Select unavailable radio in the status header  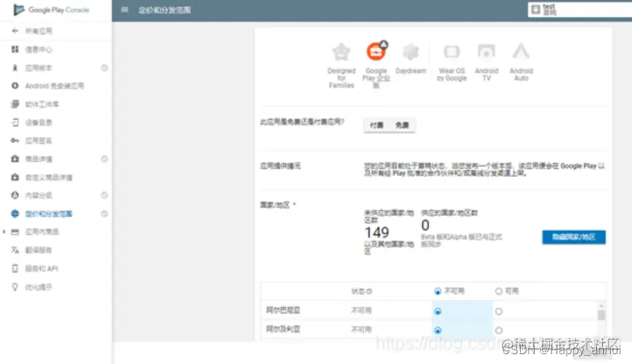438,291
